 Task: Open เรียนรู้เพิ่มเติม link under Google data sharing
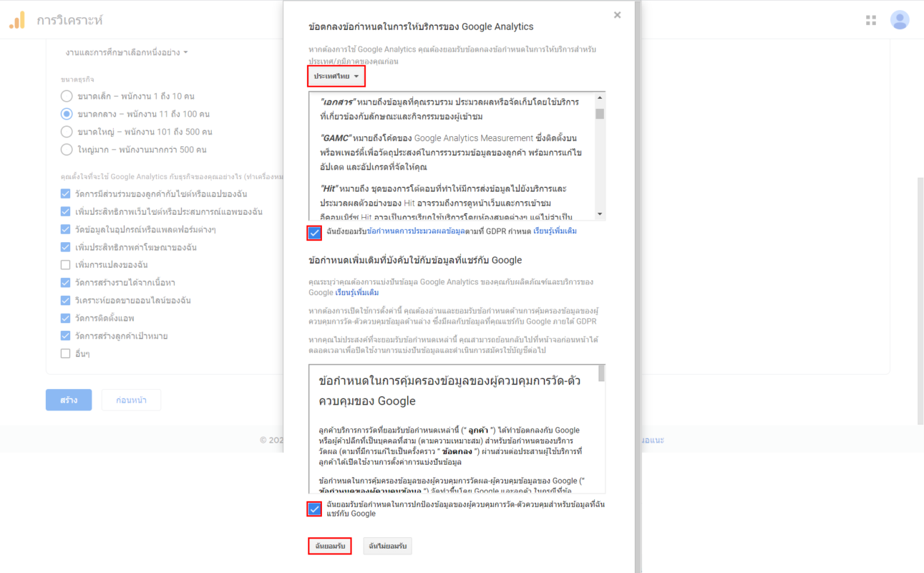(x=357, y=292)
